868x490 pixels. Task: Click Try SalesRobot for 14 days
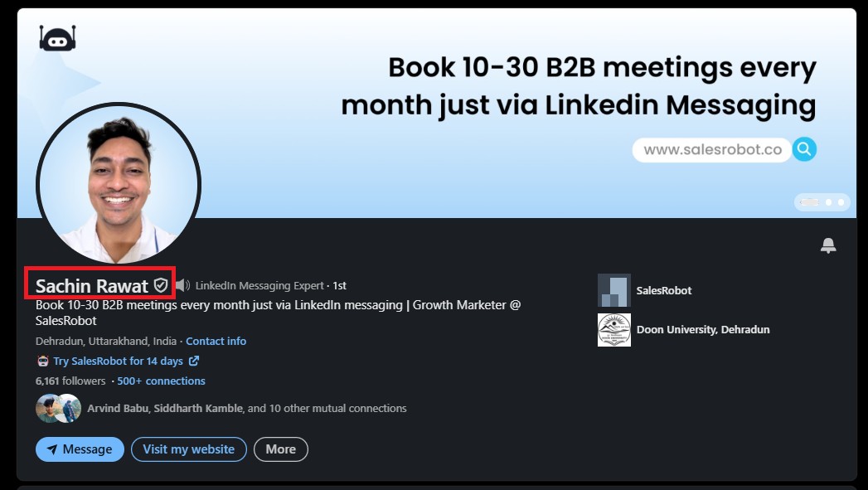click(x=120, y=361)
